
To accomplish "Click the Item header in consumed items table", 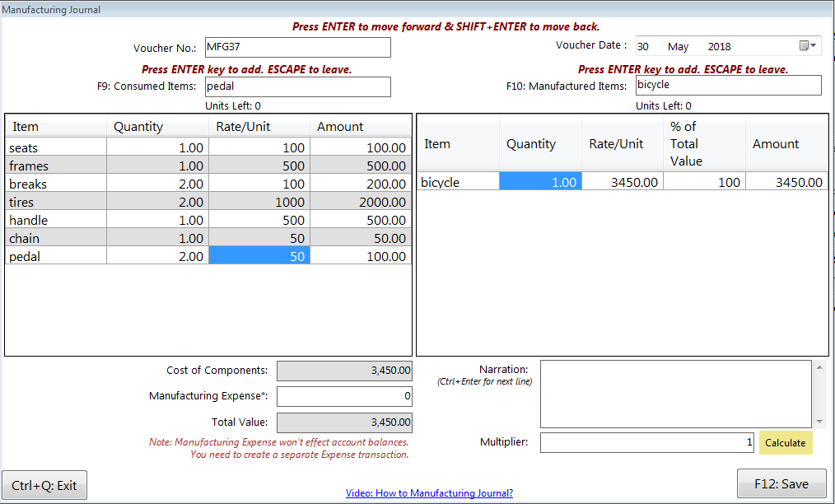I will coord(56,127).
